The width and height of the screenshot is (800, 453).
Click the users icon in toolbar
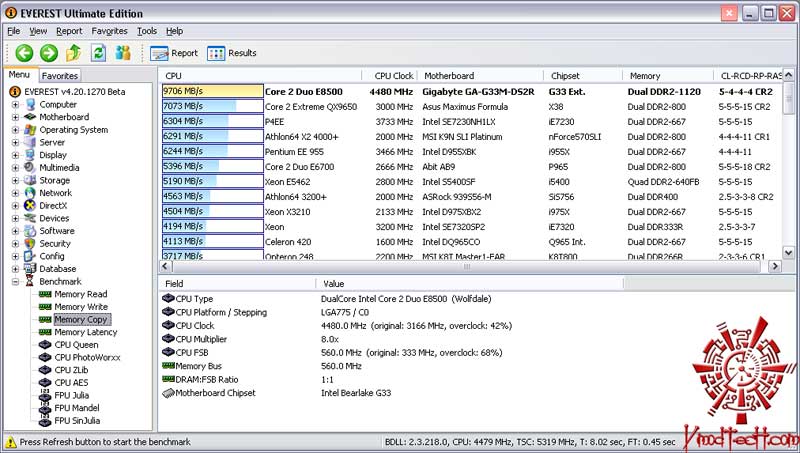(x=122, y=53)
